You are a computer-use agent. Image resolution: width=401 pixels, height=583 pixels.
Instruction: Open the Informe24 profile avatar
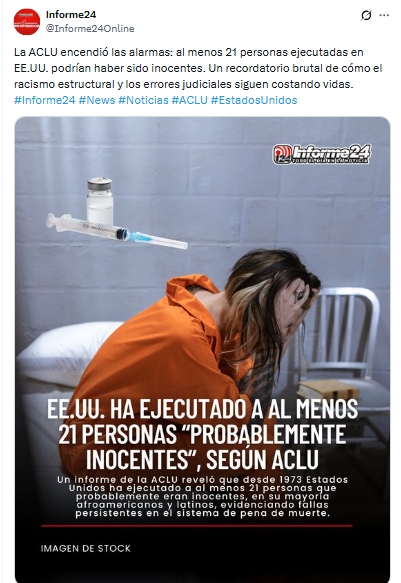pos(27,22)
